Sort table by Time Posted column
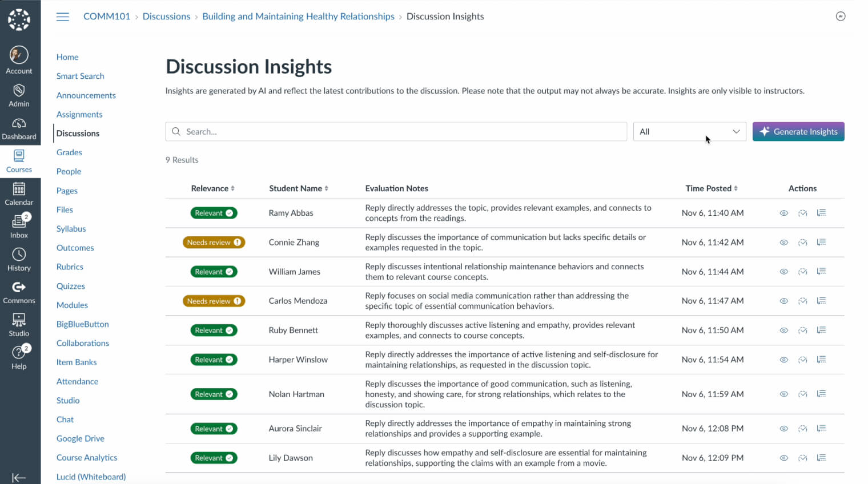Viewport: 868px width, 484px height. 712,188
